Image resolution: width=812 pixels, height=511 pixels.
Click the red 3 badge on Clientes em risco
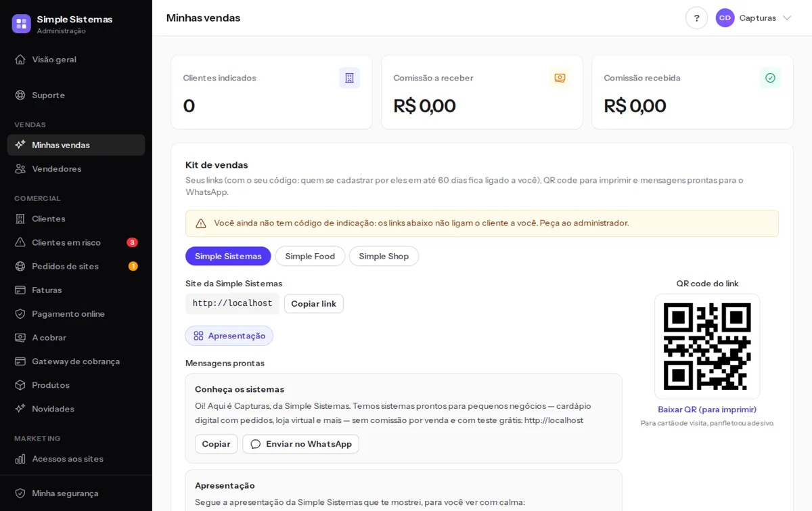click(132, 242)
